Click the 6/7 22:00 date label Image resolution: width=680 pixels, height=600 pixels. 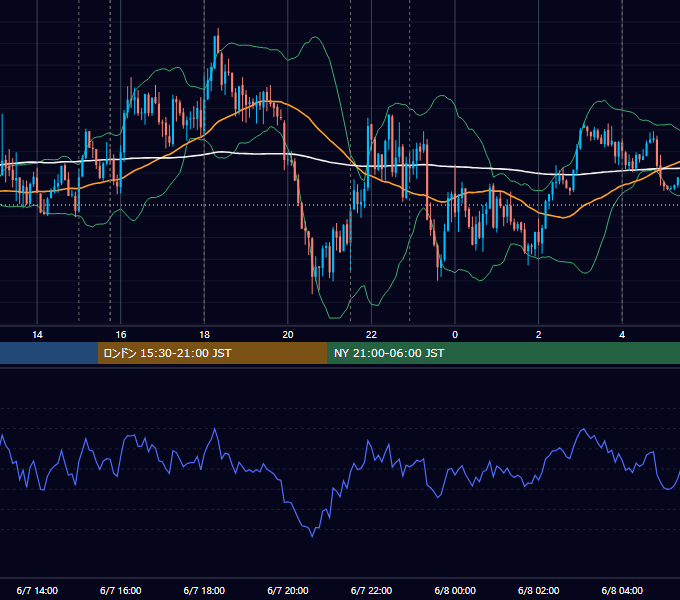click(371, 590)
